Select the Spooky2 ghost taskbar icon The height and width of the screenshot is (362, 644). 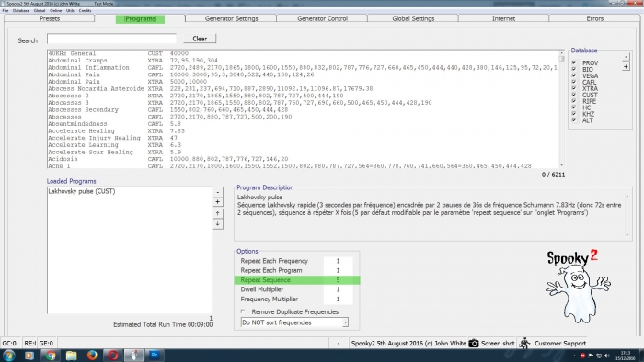tap(133, 356)
